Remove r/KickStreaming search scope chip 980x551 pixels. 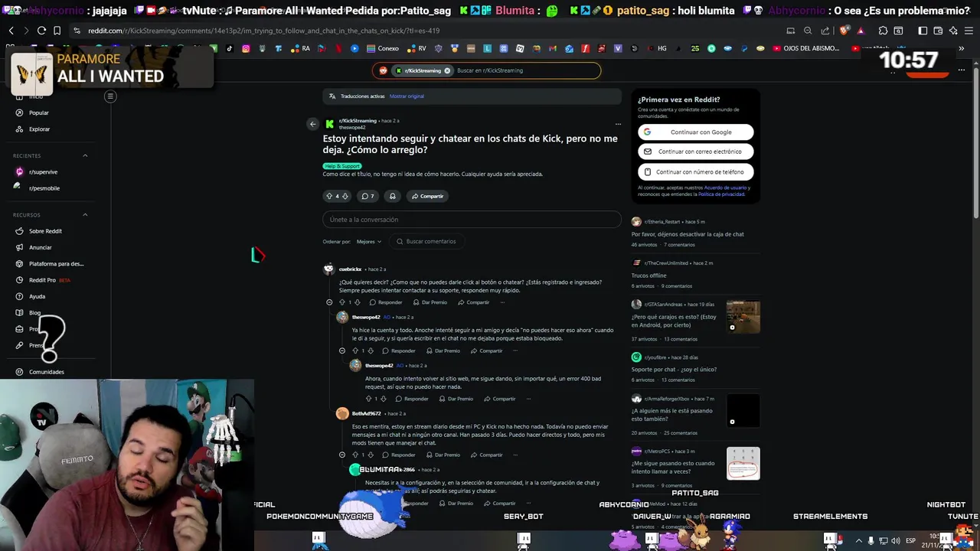(x=447, y=70)
